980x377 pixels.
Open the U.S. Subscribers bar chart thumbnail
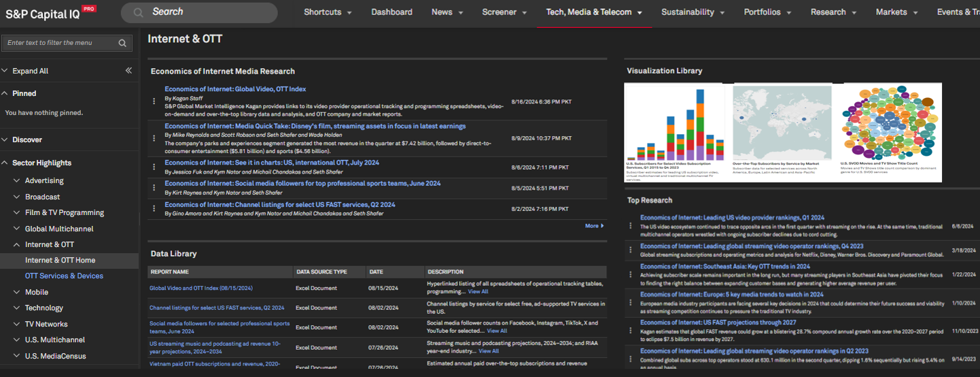(x=676, y=125)
